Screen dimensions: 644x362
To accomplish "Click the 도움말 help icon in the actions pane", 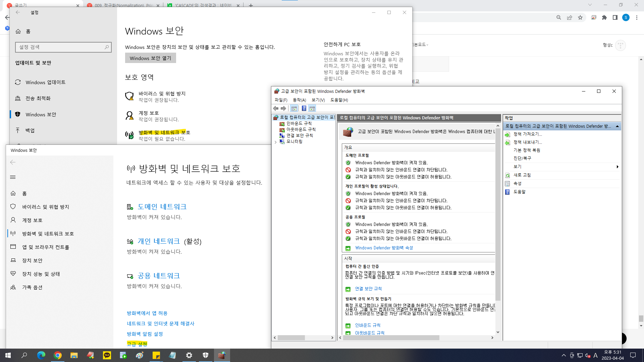I will tap(507, 192).
